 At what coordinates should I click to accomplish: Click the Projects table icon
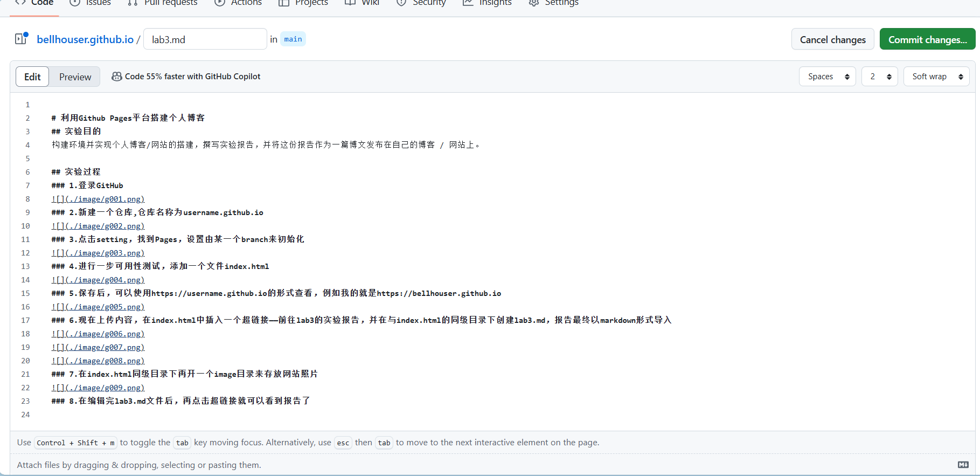[x=284, y=3]
